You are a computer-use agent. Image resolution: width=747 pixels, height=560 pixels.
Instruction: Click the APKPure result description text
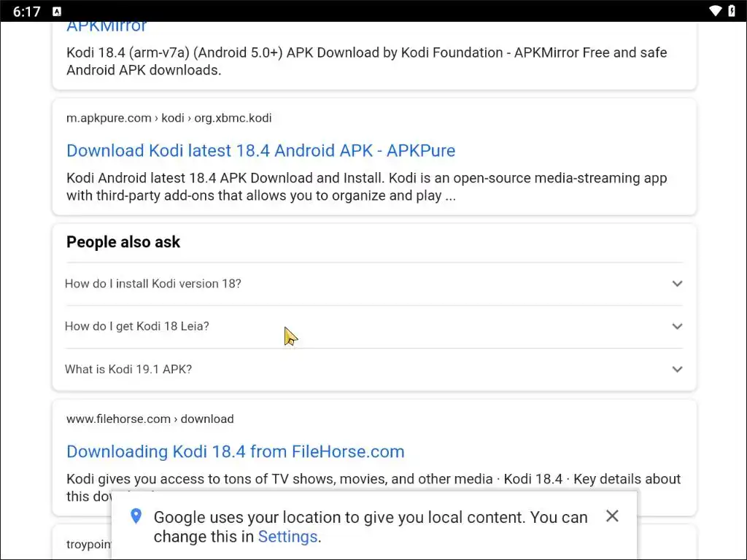tap(366, 187)
